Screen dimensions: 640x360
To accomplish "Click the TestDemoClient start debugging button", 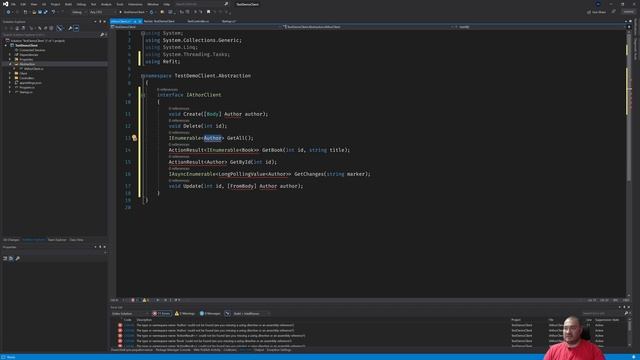I will click(x=132, y=12).
